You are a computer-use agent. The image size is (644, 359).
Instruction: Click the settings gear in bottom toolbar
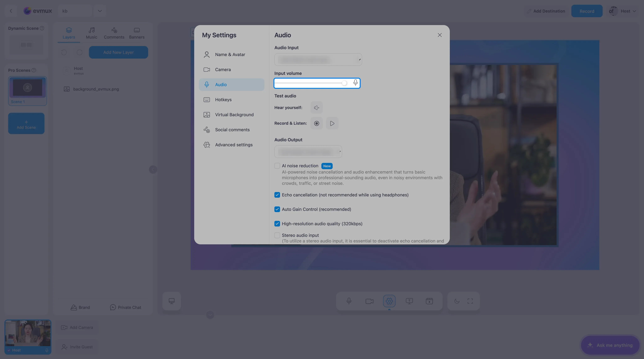point(389,301)
